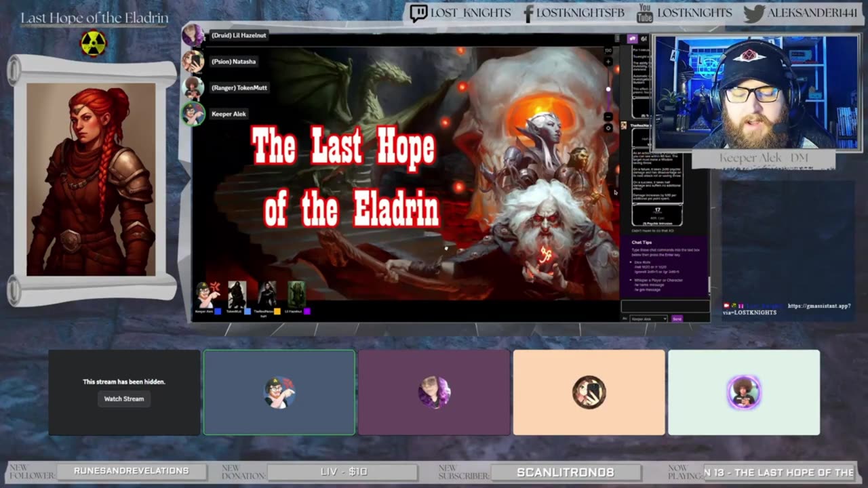Click 'This stream has been hidden' text
The width and height of the screenshot is (868, 488).
click(x=124, y=382)
